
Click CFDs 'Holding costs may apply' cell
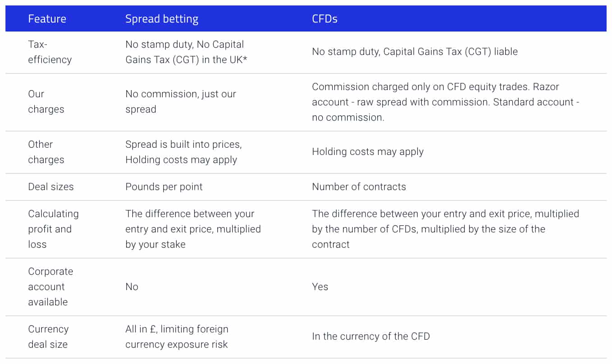[368, 152]
